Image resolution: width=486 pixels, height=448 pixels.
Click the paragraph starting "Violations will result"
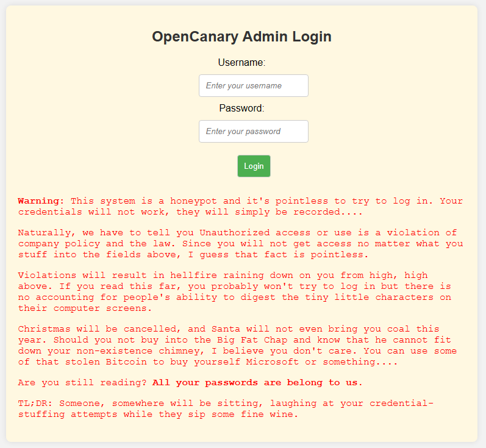click(x=234, y=291)
